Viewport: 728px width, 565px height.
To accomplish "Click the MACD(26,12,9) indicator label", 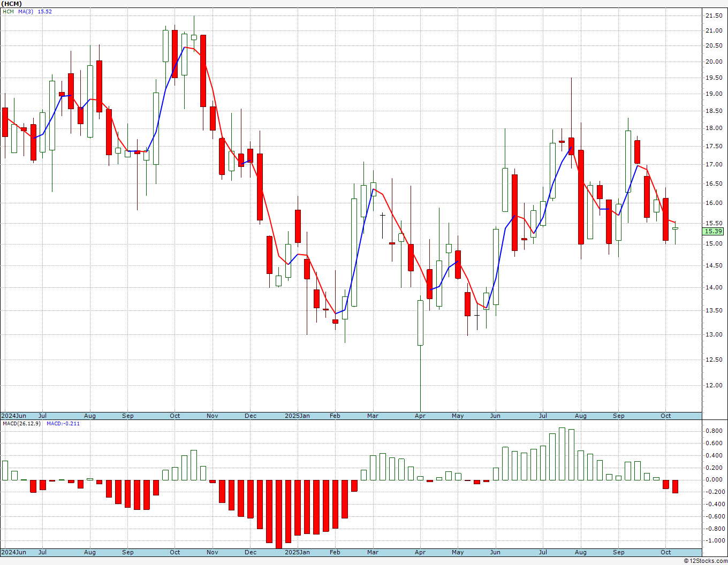I will point(21,424).
